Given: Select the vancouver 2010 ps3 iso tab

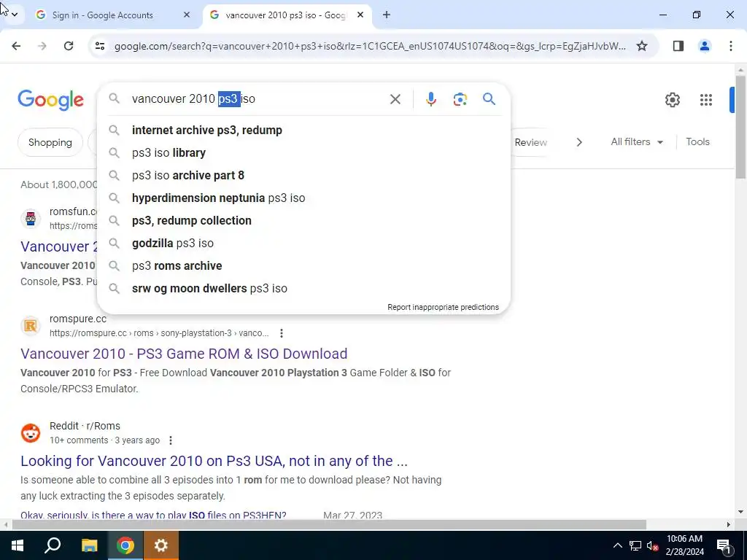Looking at the screenshot, I should coord(287,15).
